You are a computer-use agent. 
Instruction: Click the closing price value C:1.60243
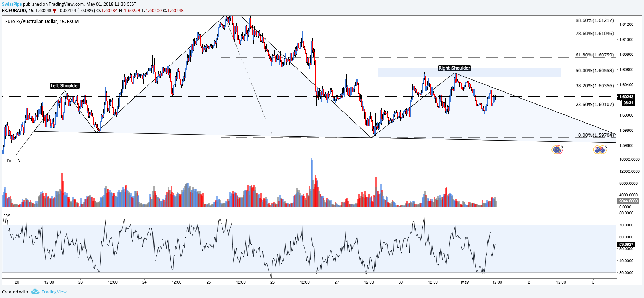173,11
